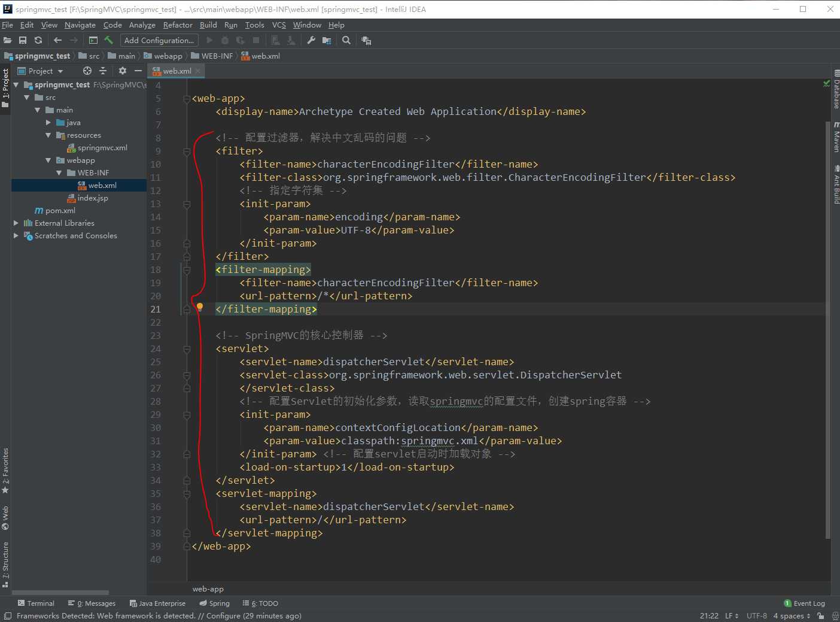Toggle the Z: Structure side tool button
This screenshot has width=840, height=622.
coord(5,565)
